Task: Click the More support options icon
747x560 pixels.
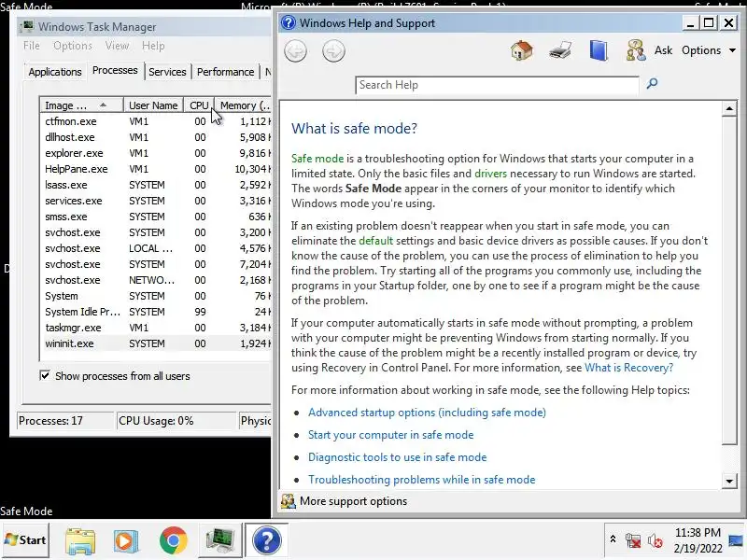Action: pyautogui.click(x=289, y=501)
